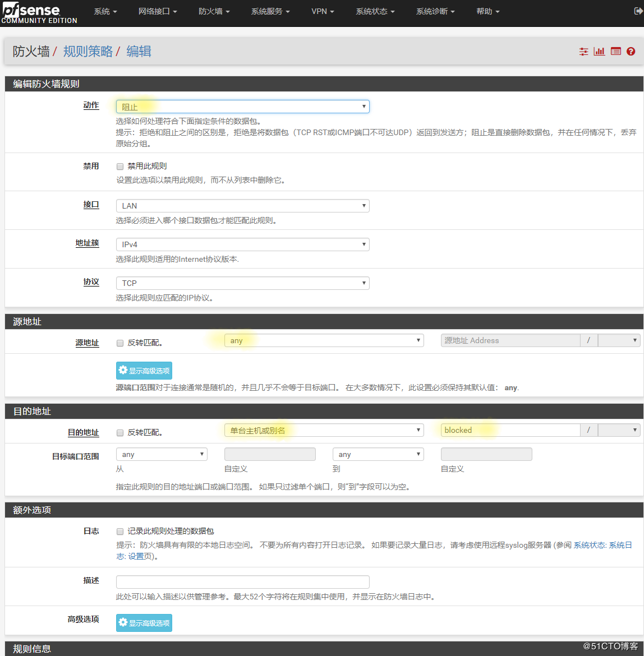This screenshot has height=656, width=644.
Task: Click the logout icon in top bar
Action: tap(639, 11)
